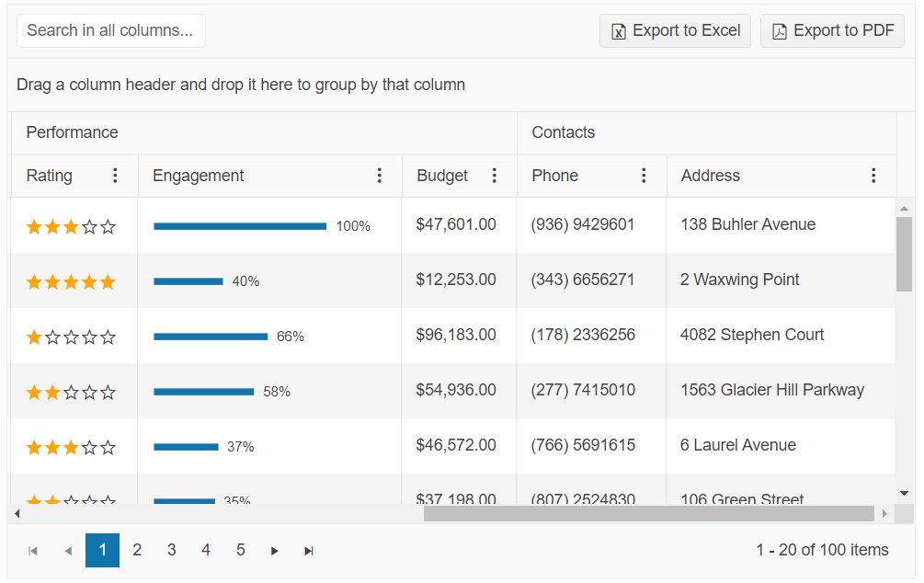Sort by the Address column header

[x=711, y=176]
